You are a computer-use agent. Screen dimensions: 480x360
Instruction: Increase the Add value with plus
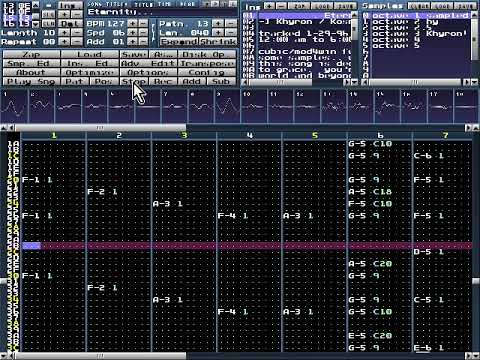point(132,42)
